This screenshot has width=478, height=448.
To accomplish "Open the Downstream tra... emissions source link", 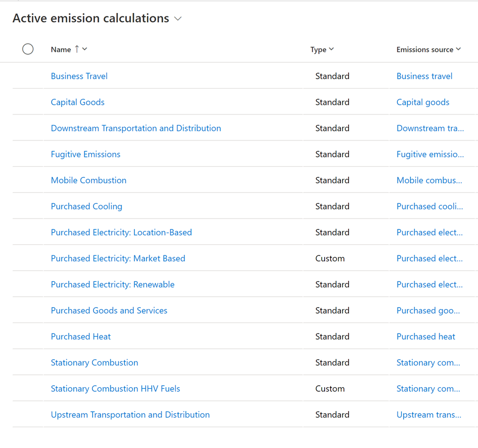I will [x=430, y=128].
